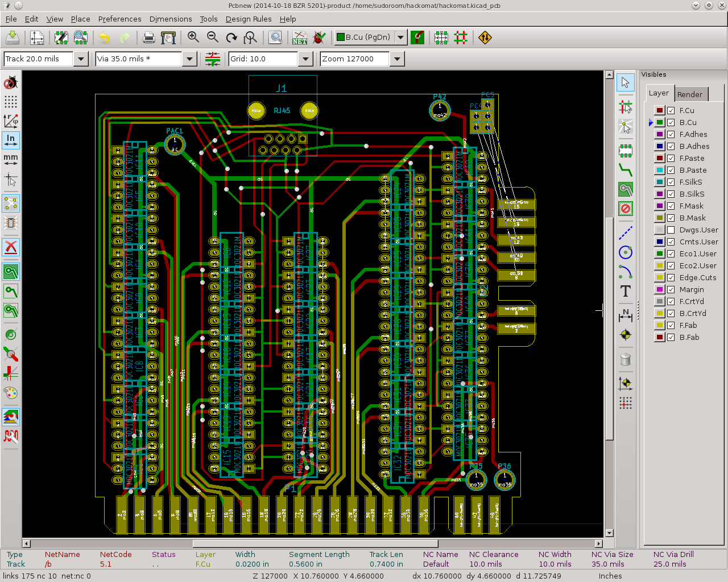Open the Dimensions menu
The image size is (728, 582).
tap(171, 19)
